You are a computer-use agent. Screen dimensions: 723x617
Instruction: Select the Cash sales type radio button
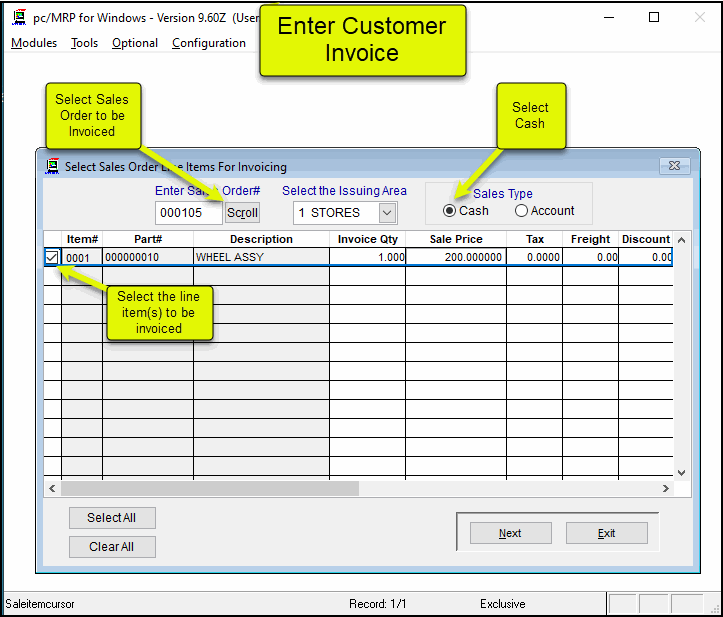tap(450, 211)
